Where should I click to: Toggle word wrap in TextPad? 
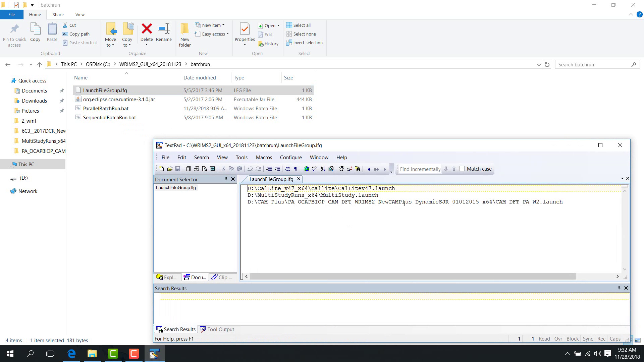point(287,169)
